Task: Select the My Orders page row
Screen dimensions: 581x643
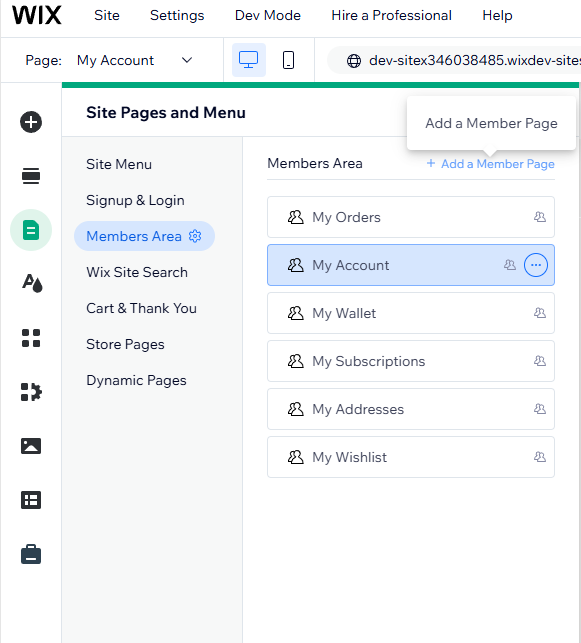Action: pos(411,217)
